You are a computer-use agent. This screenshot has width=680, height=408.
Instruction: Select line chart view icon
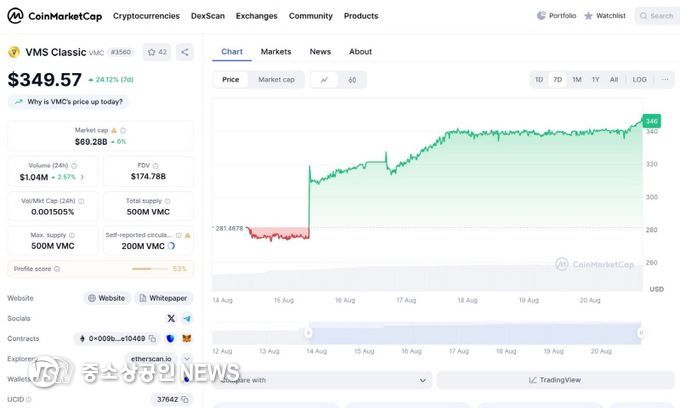324,80
